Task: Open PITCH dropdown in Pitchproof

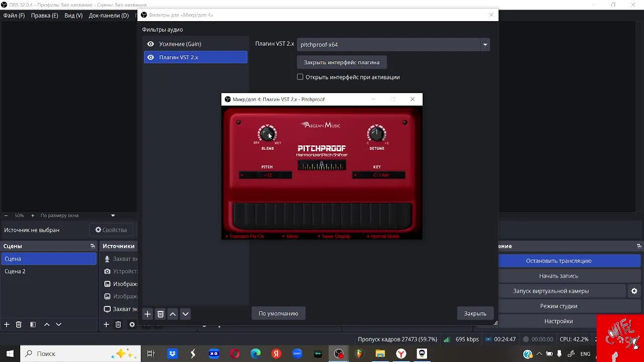Action: pos(266,175)
